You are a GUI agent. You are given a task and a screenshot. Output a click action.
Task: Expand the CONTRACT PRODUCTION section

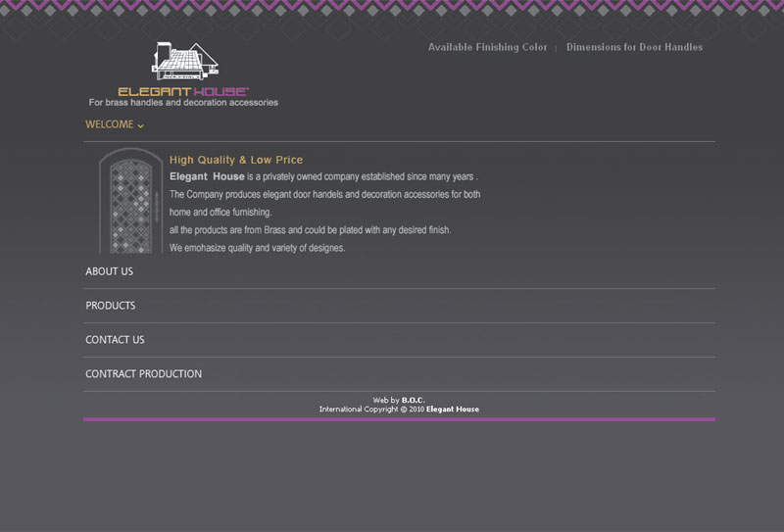coord(143,374)
